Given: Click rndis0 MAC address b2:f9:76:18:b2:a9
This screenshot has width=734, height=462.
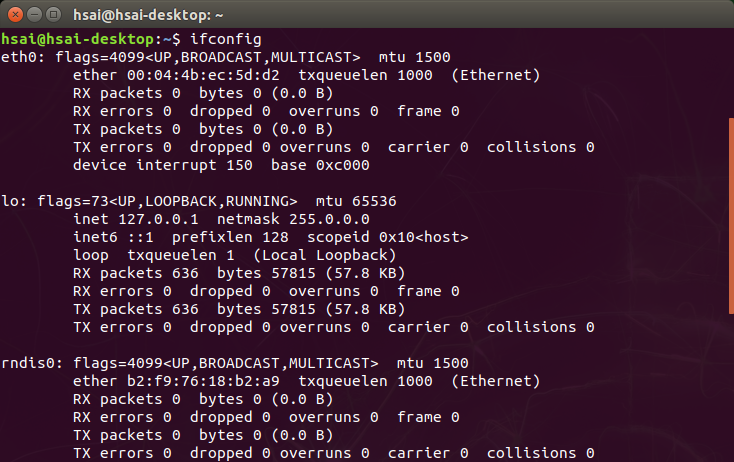Looking at the screenshot, I should [x=203, y=381].
